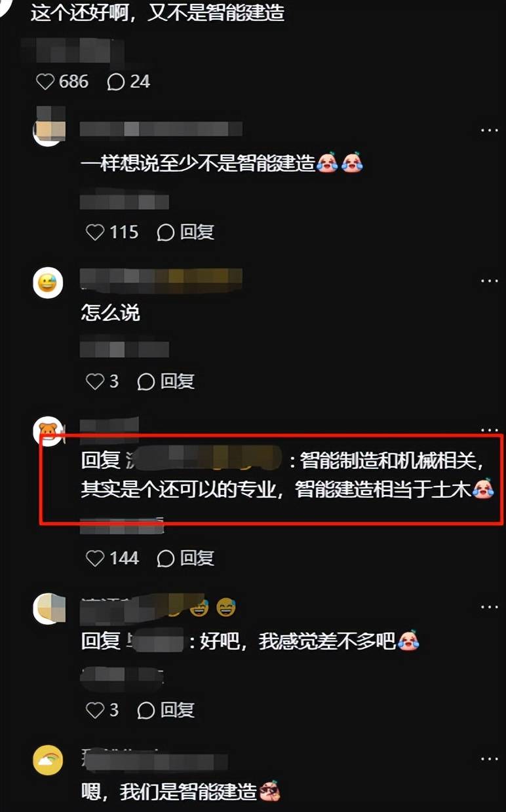This screenshot has width=506, height=812.
Task: Reply to the 怎么说 comment
Action: coord(166,381)
